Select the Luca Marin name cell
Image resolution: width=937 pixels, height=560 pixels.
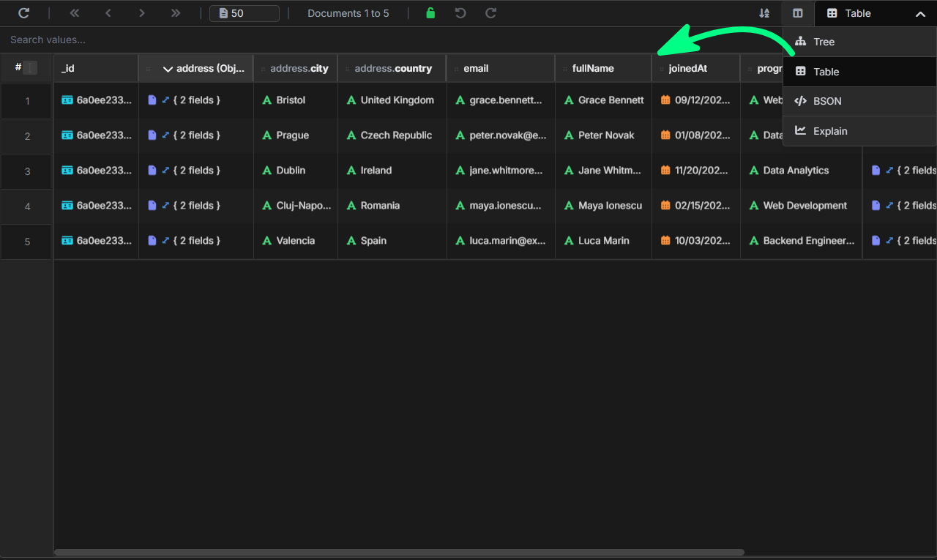pyautogui.click(x=604, y=241)
